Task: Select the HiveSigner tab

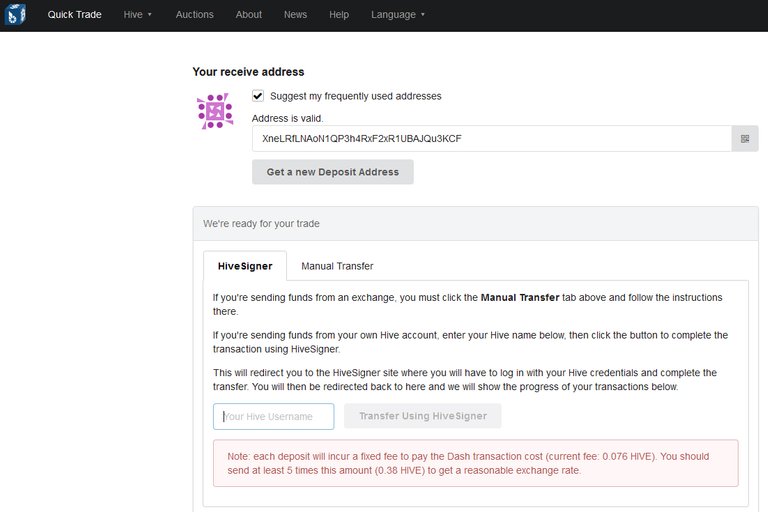Action: point(245,266)
